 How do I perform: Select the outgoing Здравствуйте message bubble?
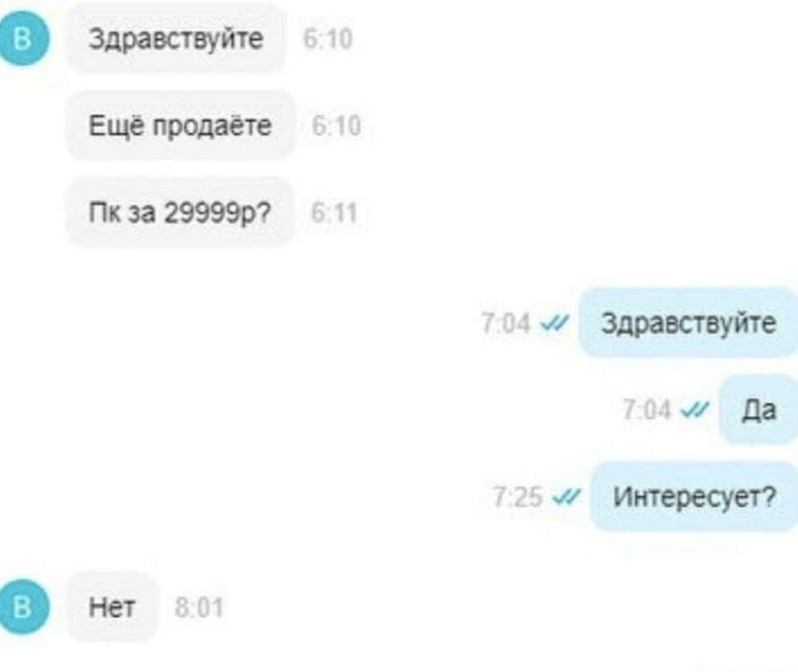coord(689,323)
